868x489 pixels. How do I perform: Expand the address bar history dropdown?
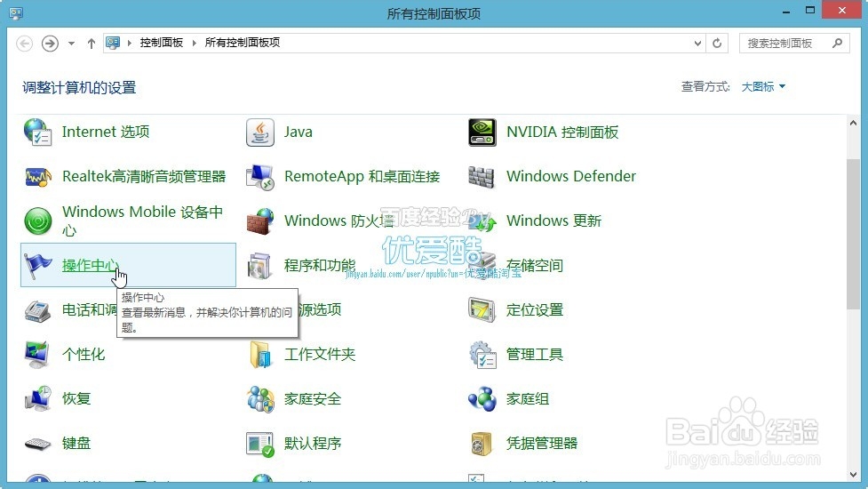697,44
